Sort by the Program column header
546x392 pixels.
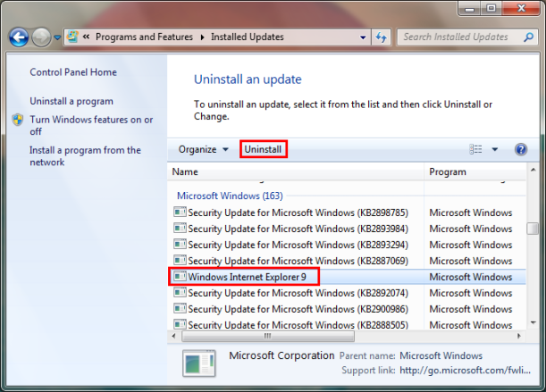point(475,171)
